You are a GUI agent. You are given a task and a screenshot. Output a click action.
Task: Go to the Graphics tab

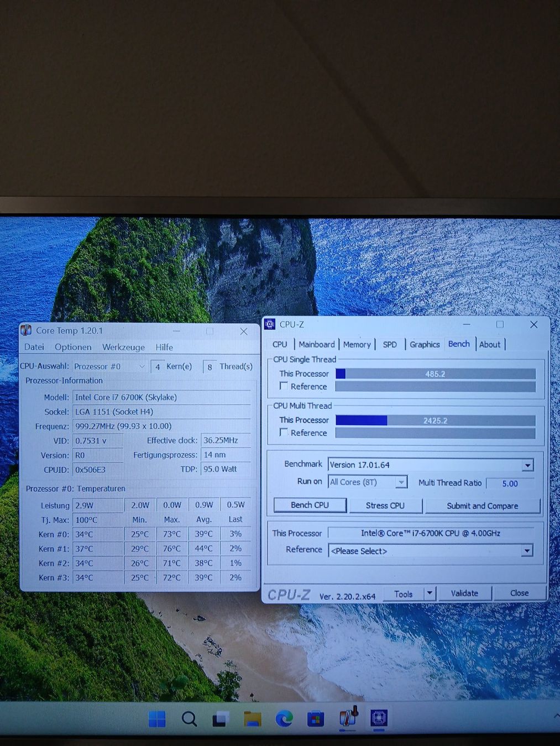coord(425,344)
